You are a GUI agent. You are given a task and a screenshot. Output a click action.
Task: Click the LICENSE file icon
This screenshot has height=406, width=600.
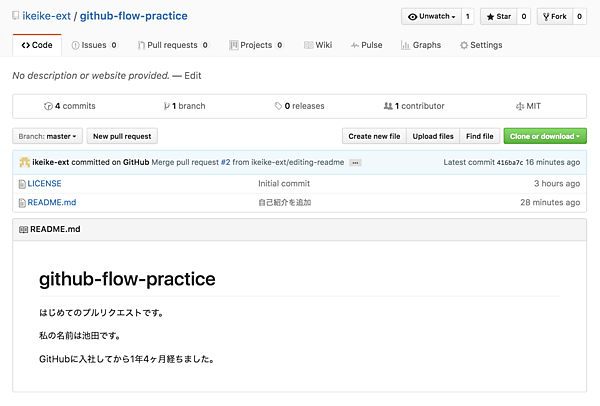(22, 184)
